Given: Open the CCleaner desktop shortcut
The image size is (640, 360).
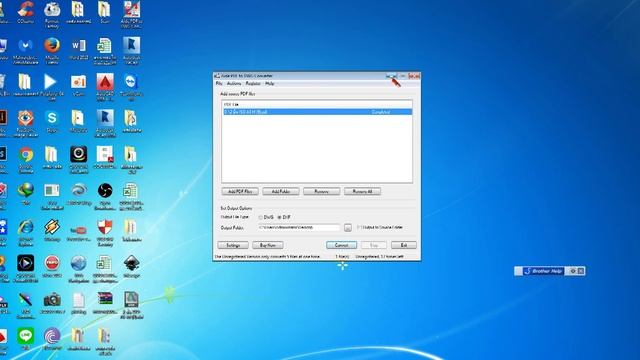Looking at the screenshot, I should pyautogui.click(x=26, y=9).
